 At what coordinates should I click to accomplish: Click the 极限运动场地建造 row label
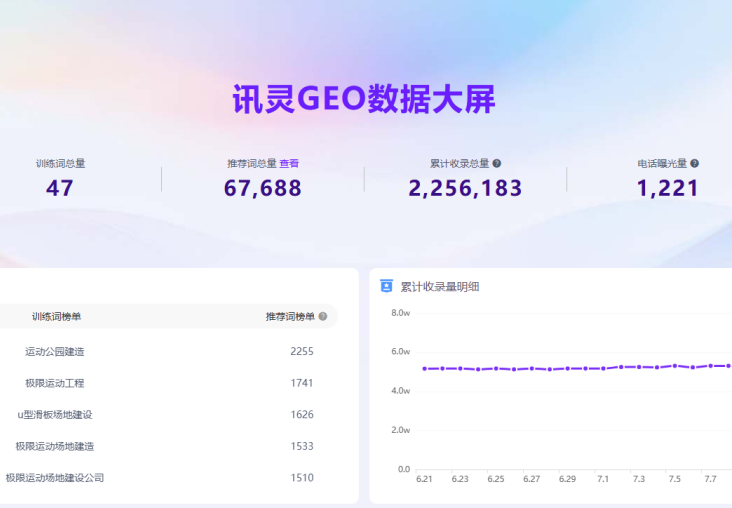(x=55, y=446)
